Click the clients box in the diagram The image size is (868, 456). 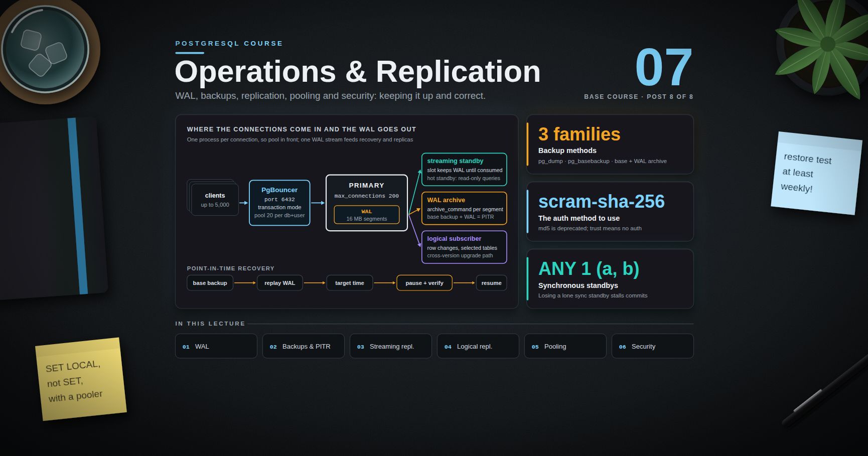(215, 200)
